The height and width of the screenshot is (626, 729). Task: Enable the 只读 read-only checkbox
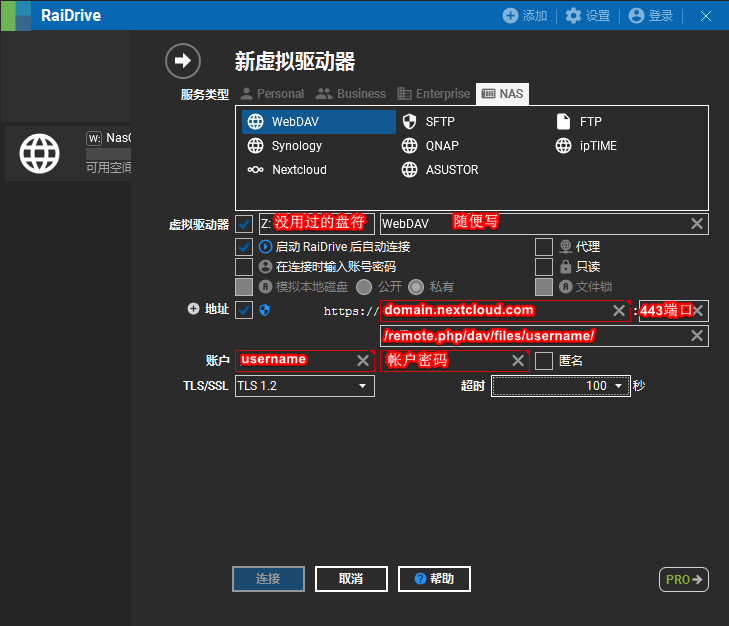point(544,267)
